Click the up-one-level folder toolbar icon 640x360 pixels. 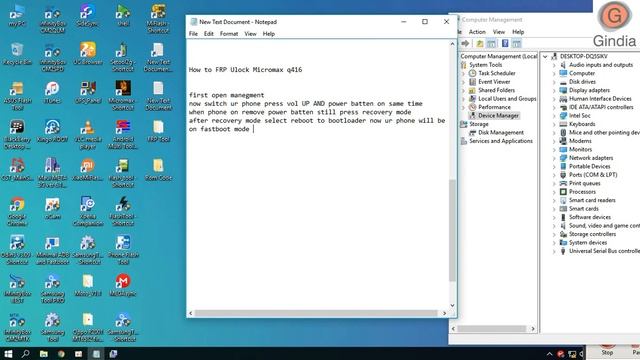point(480,43)
